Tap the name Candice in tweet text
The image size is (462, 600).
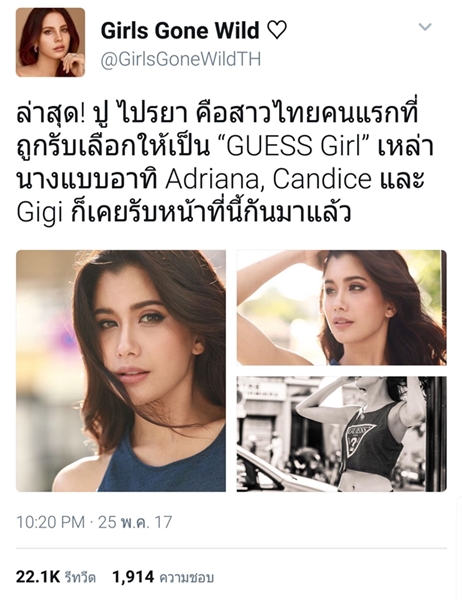pyautogui.click(x=322, y=179)
